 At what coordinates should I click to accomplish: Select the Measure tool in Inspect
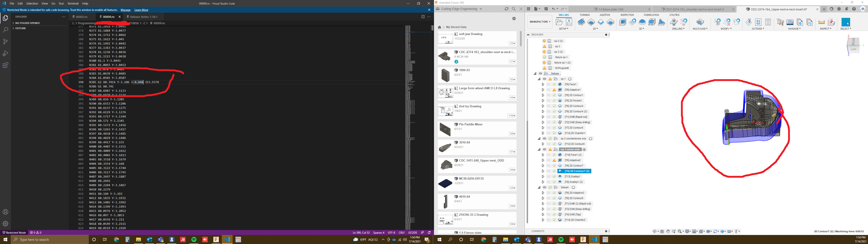[821, 22]
